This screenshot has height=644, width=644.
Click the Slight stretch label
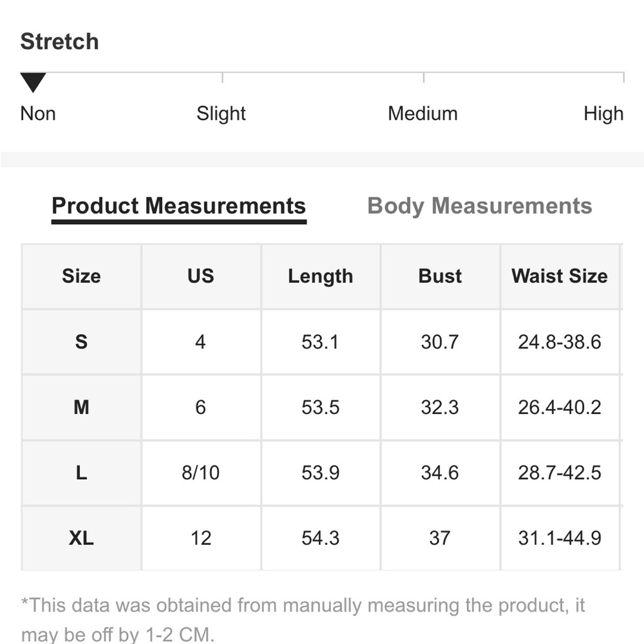[221, 114]
